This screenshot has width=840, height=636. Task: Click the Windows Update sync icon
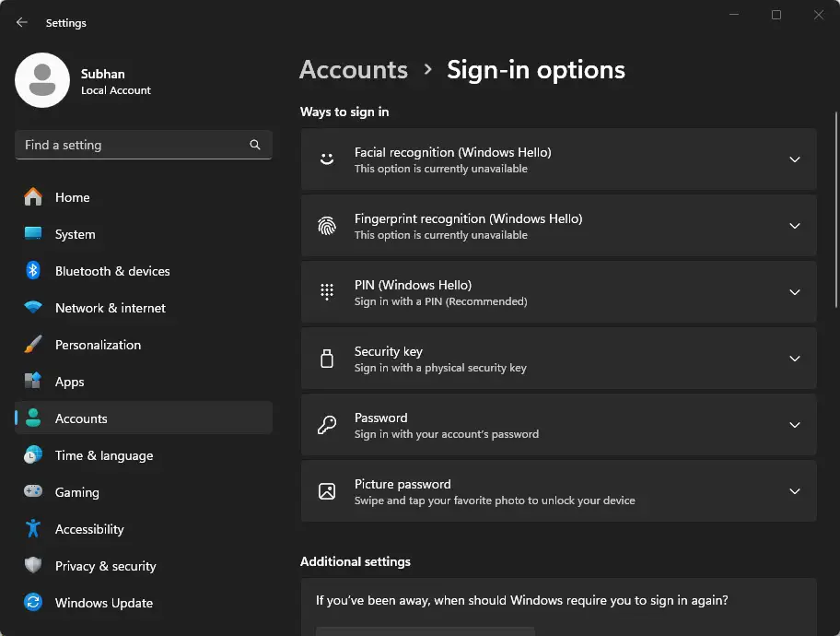point(32,602)
